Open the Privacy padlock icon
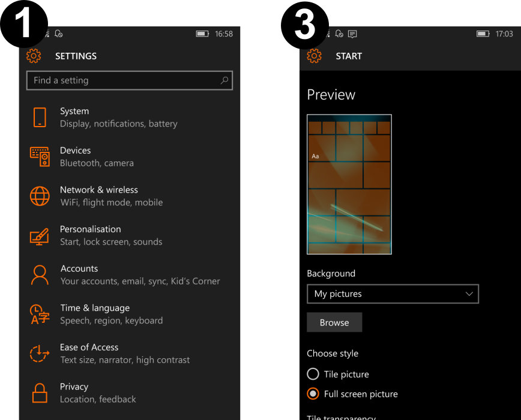The image size is (521, 420). (x=40, y=393)
